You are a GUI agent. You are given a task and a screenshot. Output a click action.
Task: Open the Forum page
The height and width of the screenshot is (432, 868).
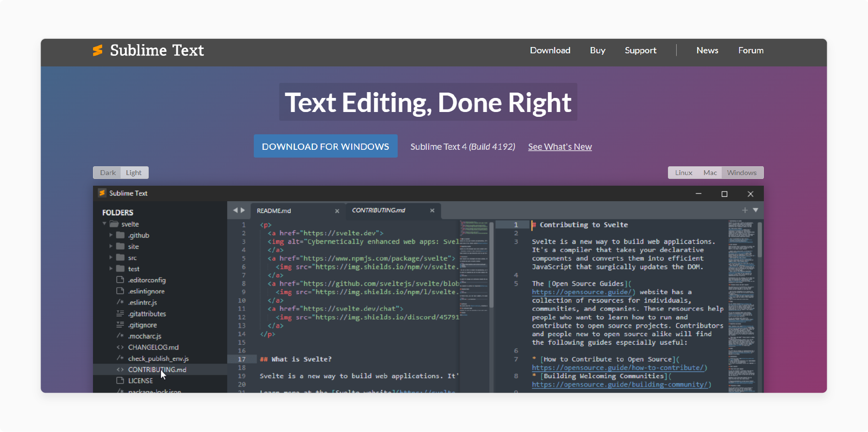(x=751, y=50)
